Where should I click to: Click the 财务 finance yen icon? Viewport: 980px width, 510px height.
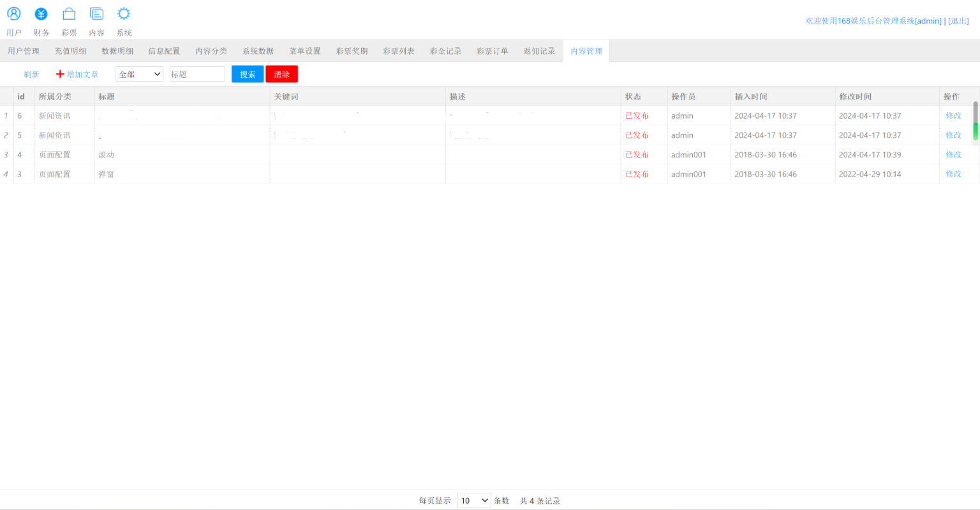[x=41, y=14]
